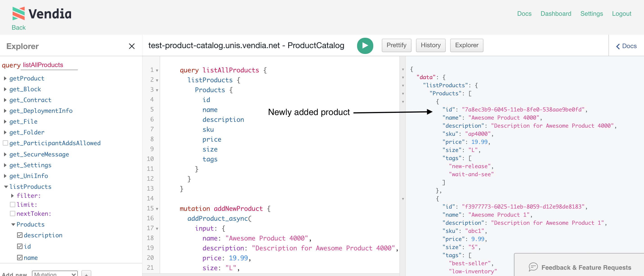Fold code at editor line 17 arrow
Viewport: 644px width, 276px height.
coord(157,229)
